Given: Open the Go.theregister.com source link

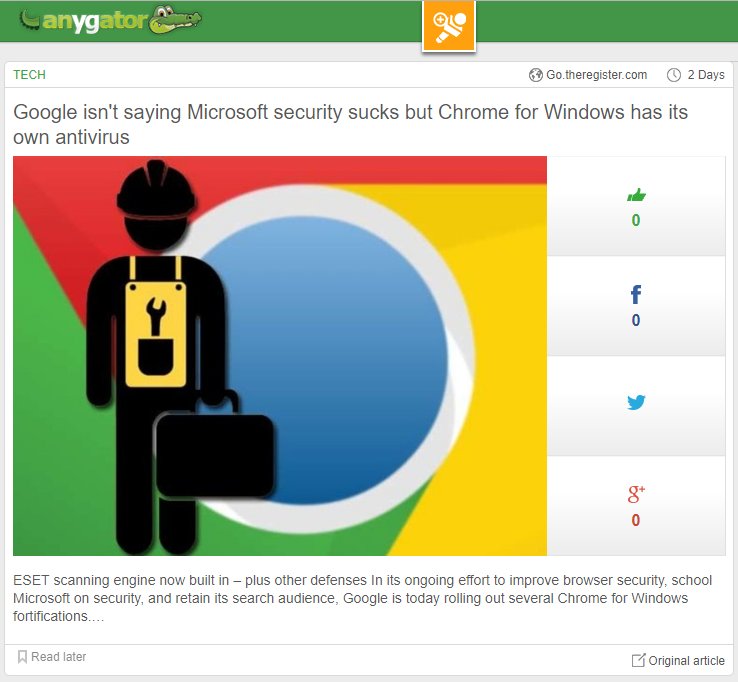Looking at the screenshot, I should point(596,75).
